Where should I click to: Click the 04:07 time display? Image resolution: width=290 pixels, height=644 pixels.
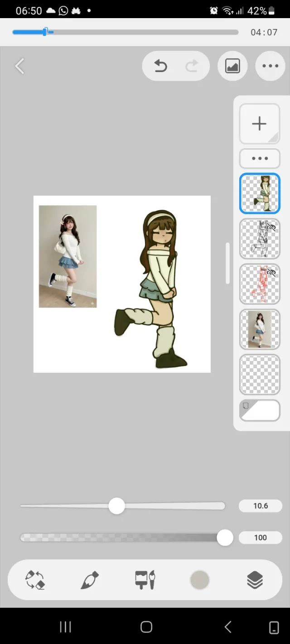(264, 33)
